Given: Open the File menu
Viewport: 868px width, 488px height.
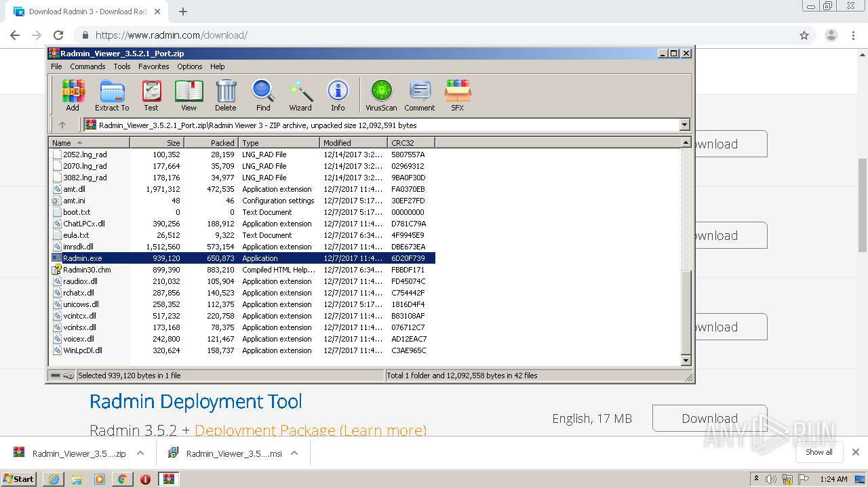Looking at the screenshot, I should [56, 66].
